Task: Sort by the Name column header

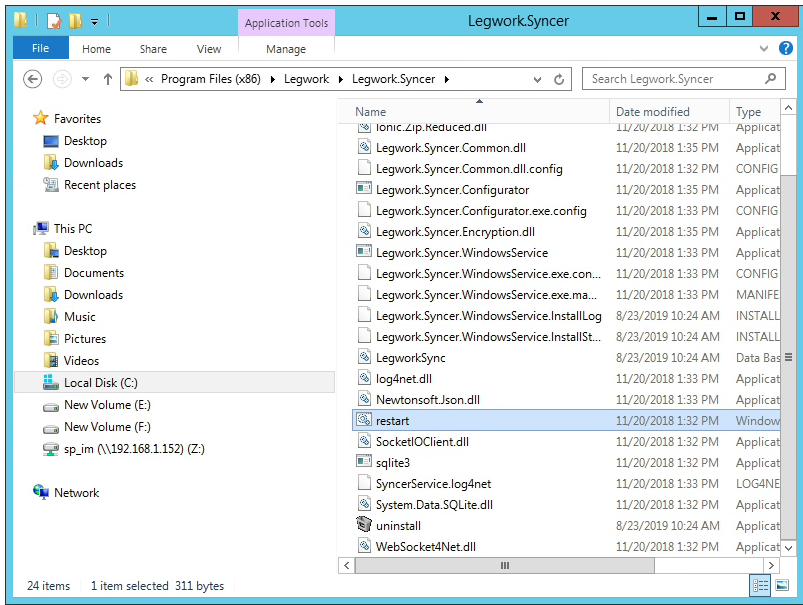Action: coord(371,112)
